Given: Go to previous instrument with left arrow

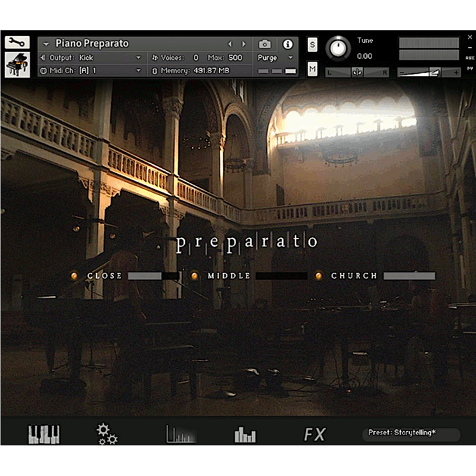Looking at the screenshot, I should [x=230, y=44].
